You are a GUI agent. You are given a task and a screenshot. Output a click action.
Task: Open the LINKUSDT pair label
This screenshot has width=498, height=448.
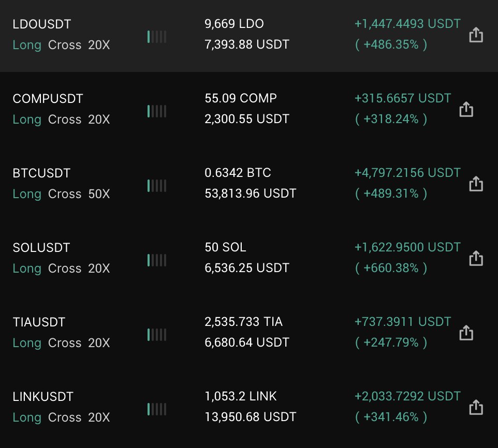(x=43, y=397)
